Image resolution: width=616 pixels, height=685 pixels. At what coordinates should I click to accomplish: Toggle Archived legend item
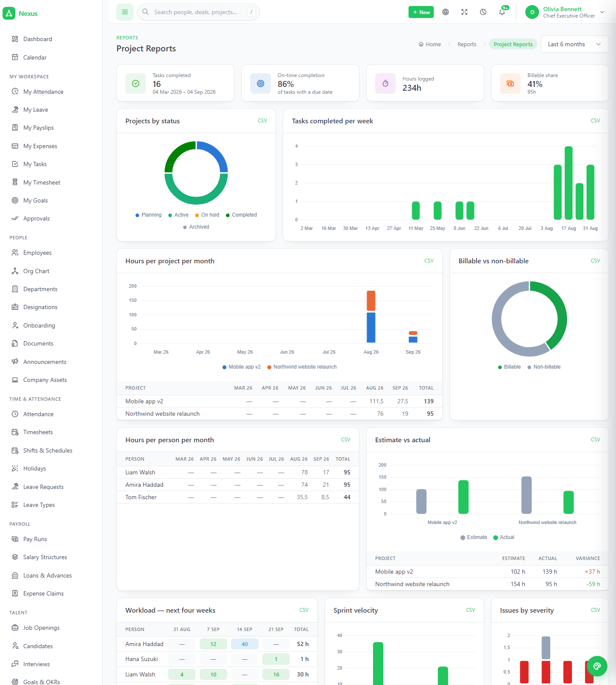[196, 227]
